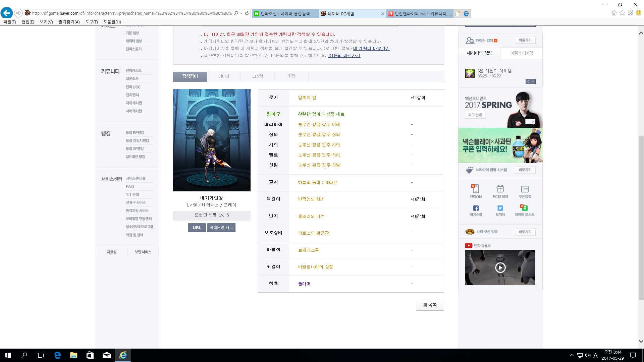The width and height of the screenshot is (644, 362).
Task: Select the 휘장 tab
Action: (291, 76)
